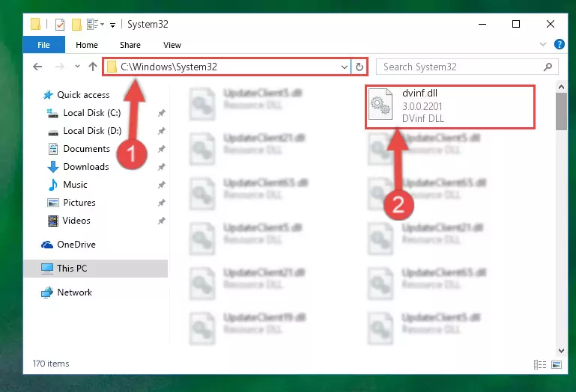Go up one folder level
Image resolution: width=576 pixels, height=392 pixels.
(x=93, y=67)
